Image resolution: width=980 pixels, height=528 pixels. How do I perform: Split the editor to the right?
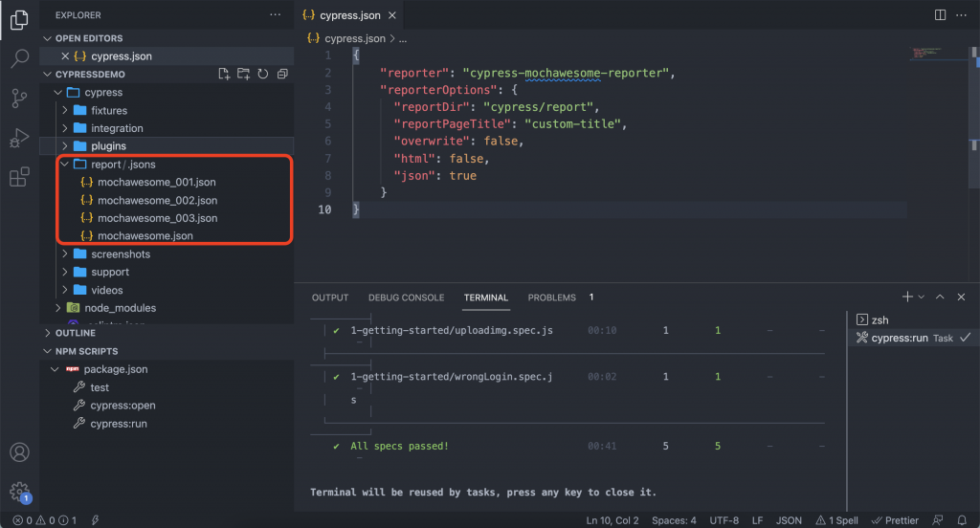coord(940,14)
